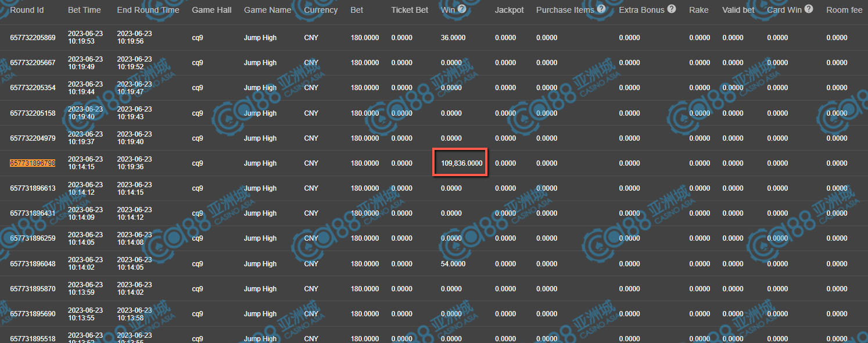
Task: Click bet time 2023-06-23 10:13:55
Action: click(85, 314)
